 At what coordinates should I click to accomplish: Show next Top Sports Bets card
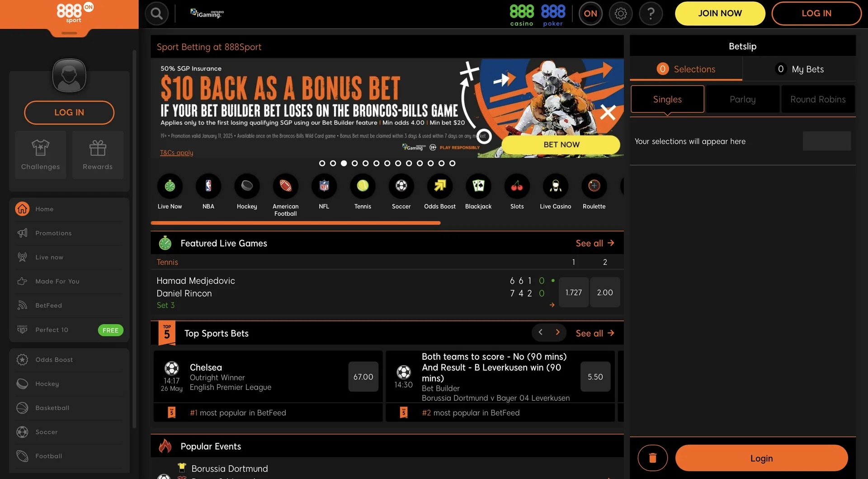click(x=557, y=332)
